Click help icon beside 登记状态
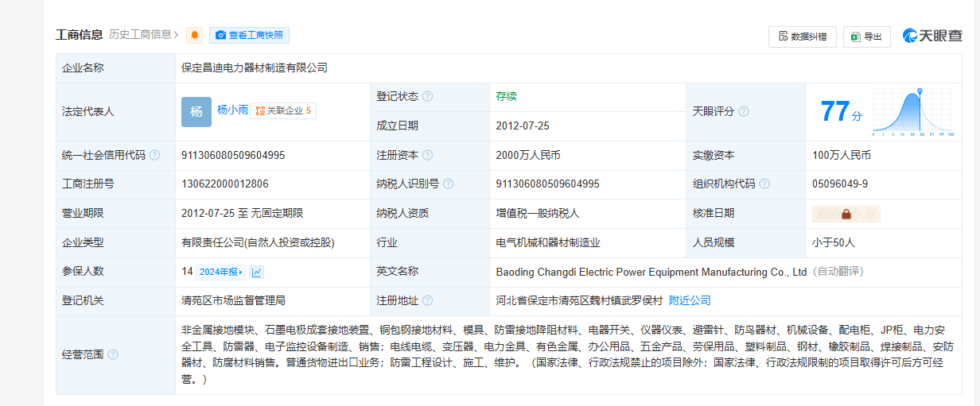This screenshot has width=980, height=406. [x=428, y=96]
